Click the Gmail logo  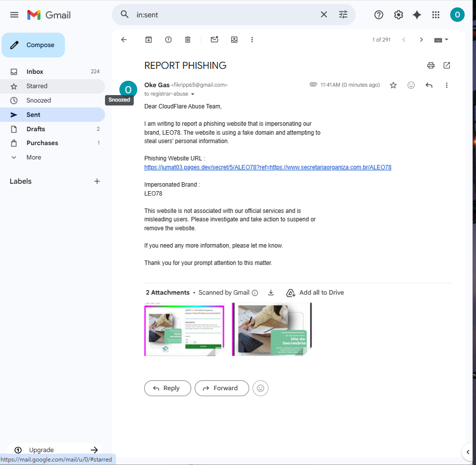(x=49, y=15)
